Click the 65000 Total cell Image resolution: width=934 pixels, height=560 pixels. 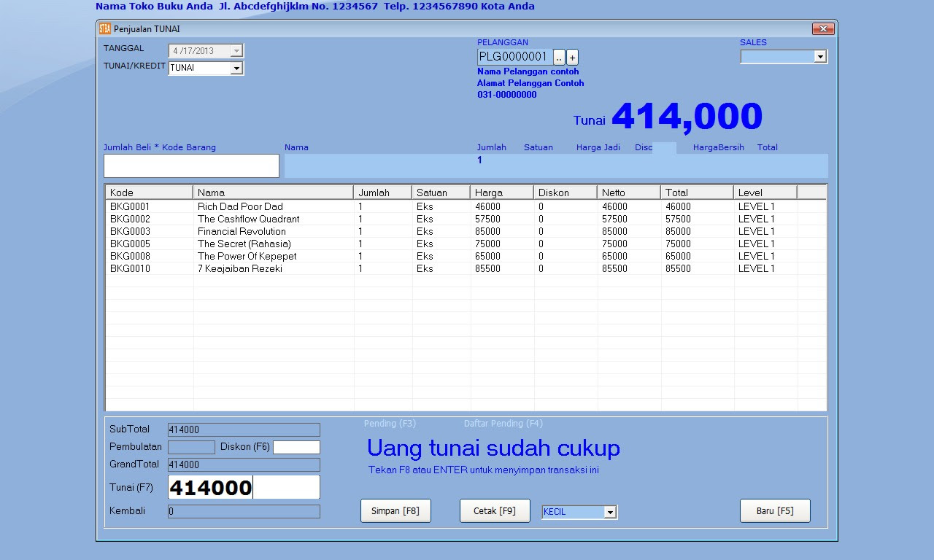point(678,257)
